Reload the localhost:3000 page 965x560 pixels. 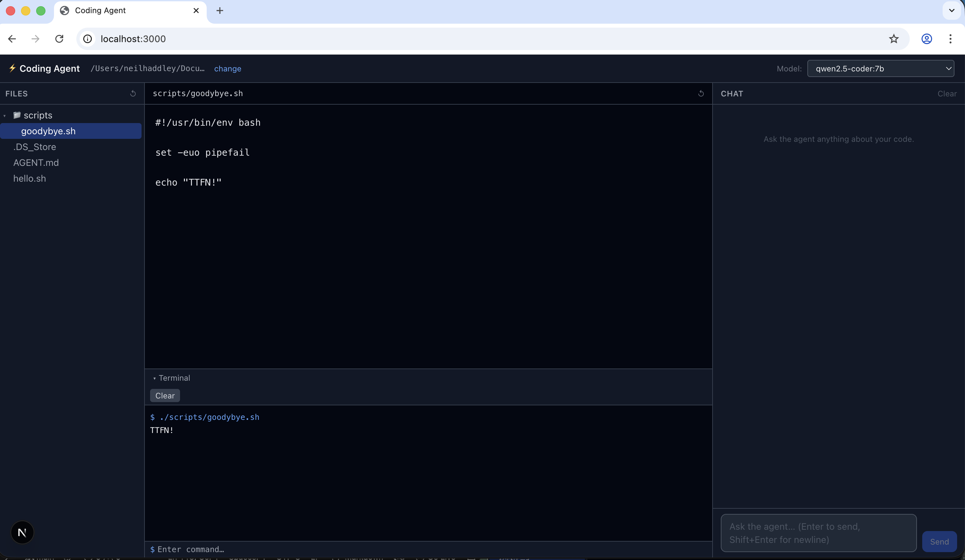(x=59, y=38)
